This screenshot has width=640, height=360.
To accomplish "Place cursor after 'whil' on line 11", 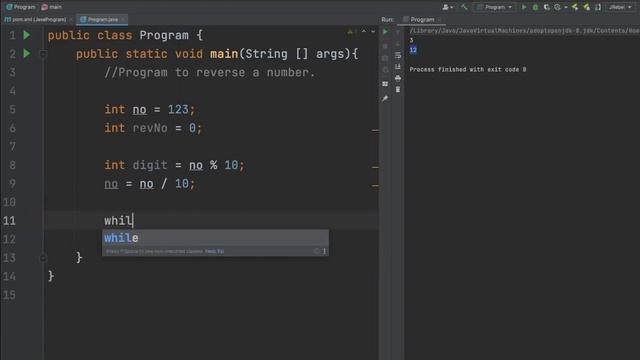I will coord(133,221).
